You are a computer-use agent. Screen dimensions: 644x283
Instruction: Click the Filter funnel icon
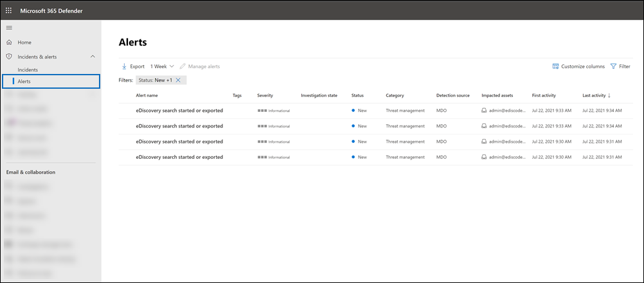coord(613,66)
